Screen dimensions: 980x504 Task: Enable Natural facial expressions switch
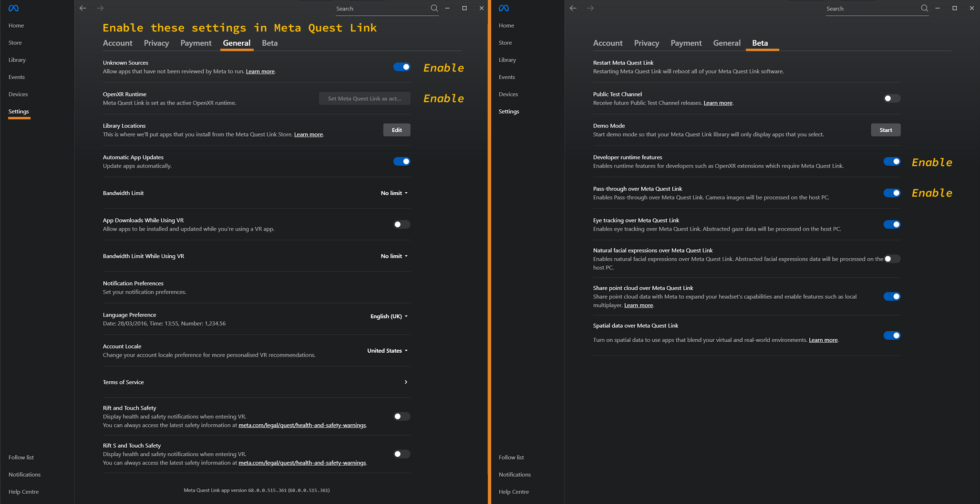[x=892, y=259]
